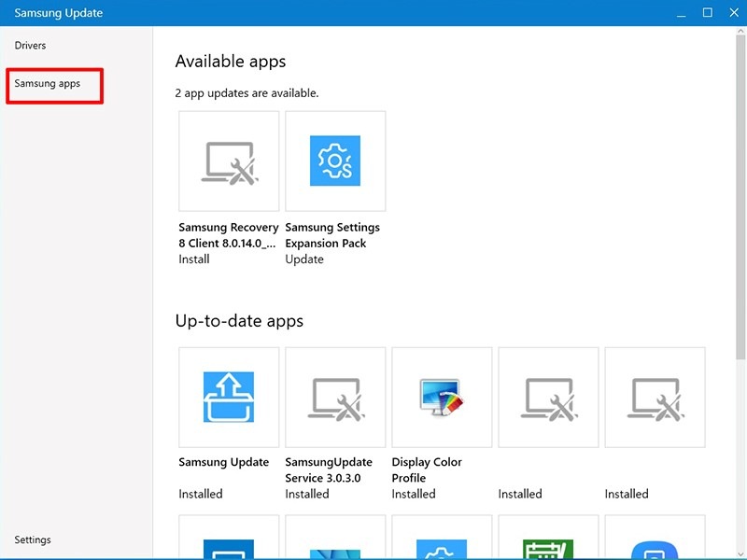Click the scrollbar up arrow
Image resolution: width=747 pixels, height=560 pixels.
point(740,31)
